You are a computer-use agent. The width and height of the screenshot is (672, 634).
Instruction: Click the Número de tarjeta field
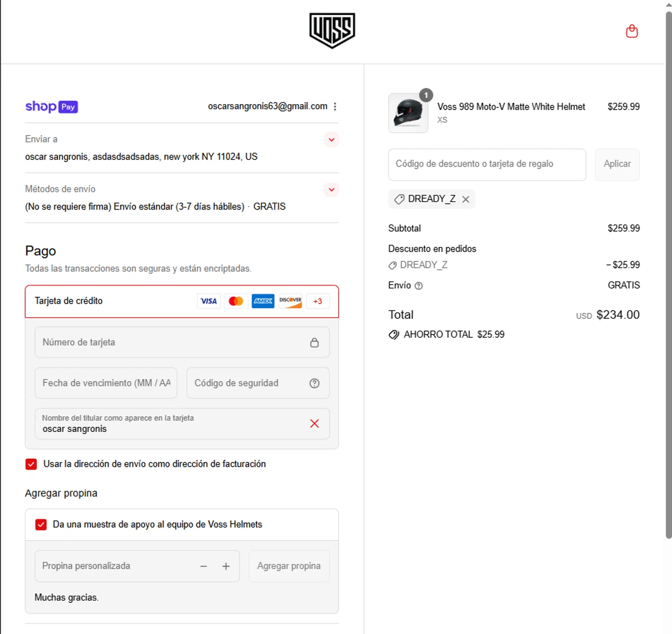tap(182, 342)
